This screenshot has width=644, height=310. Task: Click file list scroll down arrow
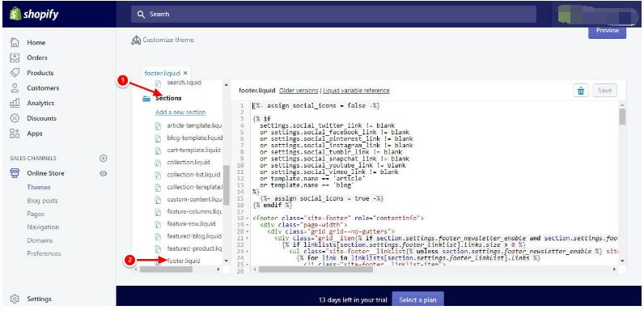[x=226, y=261]
